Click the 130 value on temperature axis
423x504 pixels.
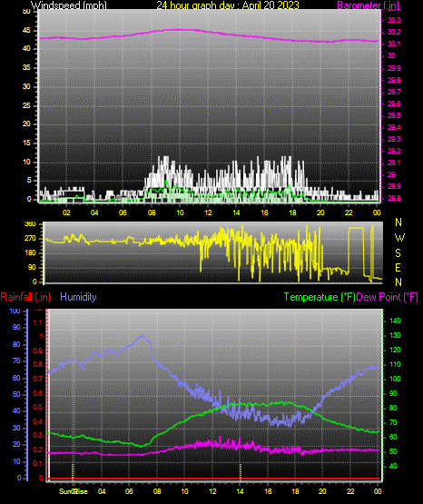coord(395,335)
